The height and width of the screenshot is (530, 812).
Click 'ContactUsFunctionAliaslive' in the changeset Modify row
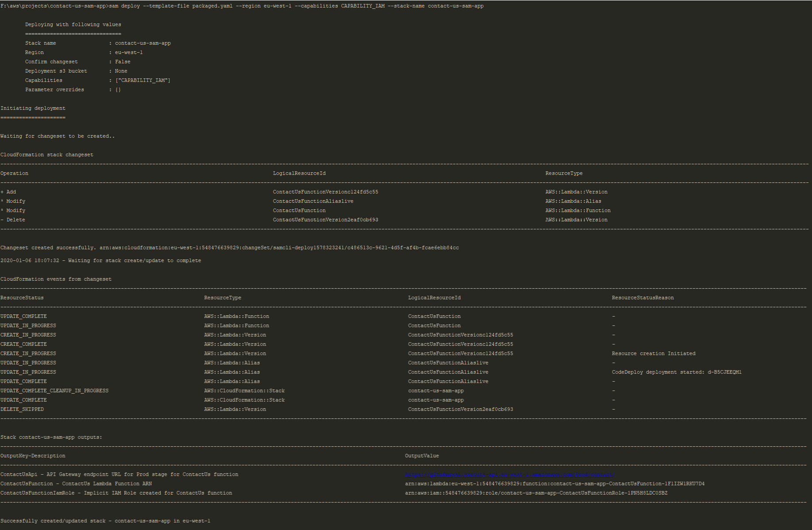(313, 201)
